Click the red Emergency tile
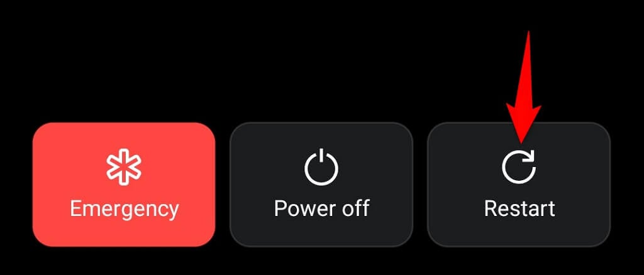The height and width of the screenshot is (275, 644). pyautogui.click(x=124, y=185)
